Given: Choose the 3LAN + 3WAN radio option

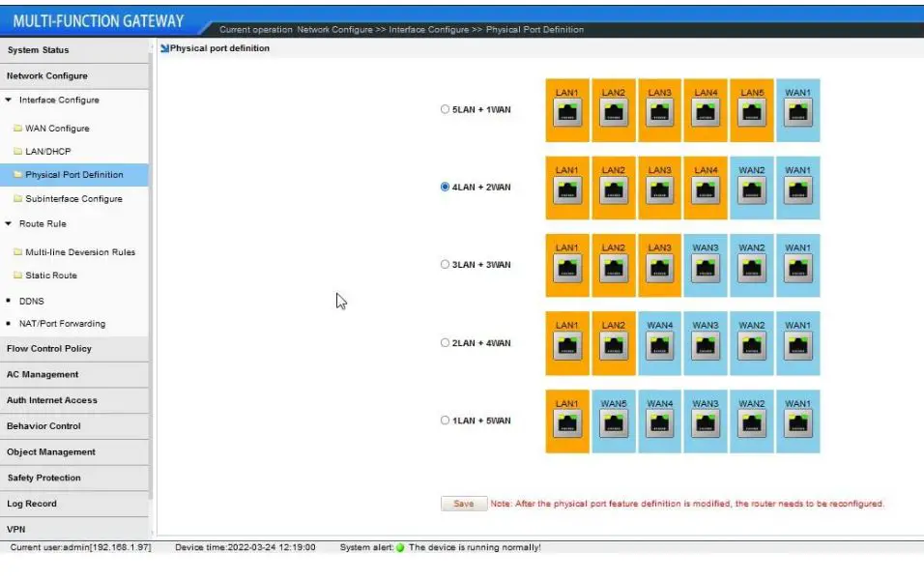Looking at the screenshot, I should click(445, 264).
